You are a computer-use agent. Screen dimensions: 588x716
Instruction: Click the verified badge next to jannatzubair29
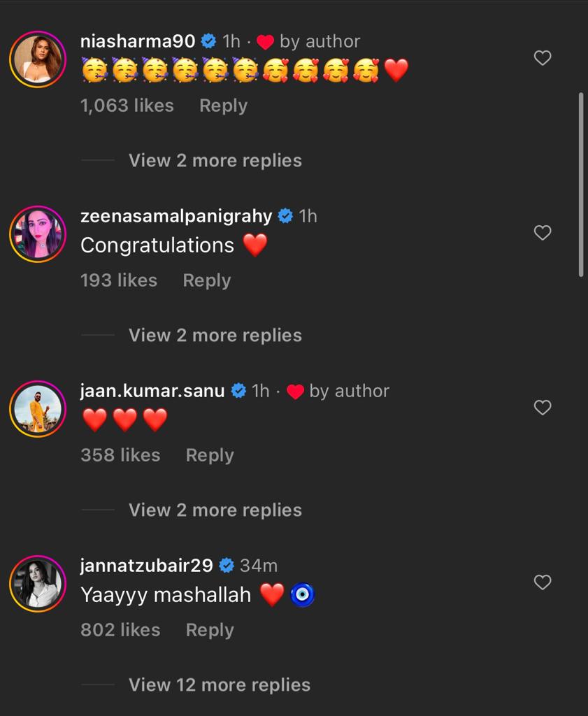(227, 566)
